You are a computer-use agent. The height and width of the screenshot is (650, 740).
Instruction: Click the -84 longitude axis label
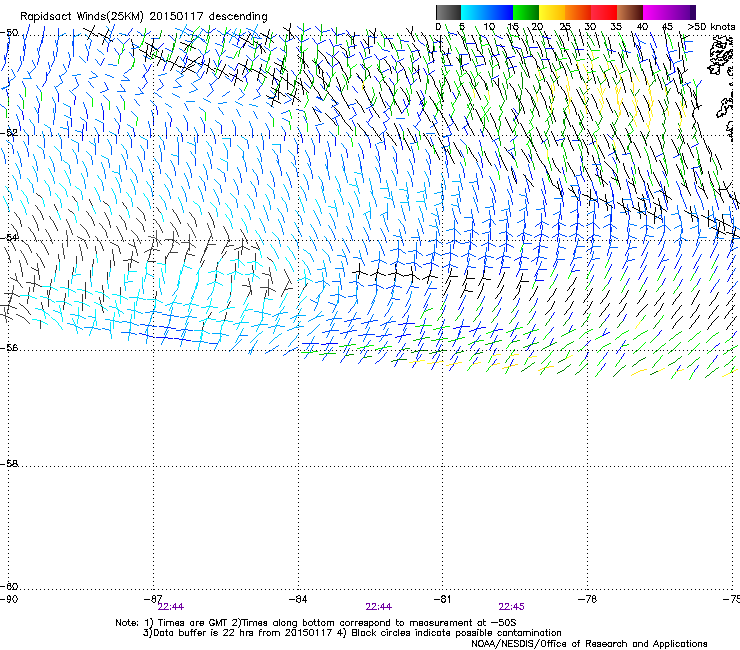pyautogui.click(x=298, y=599)
